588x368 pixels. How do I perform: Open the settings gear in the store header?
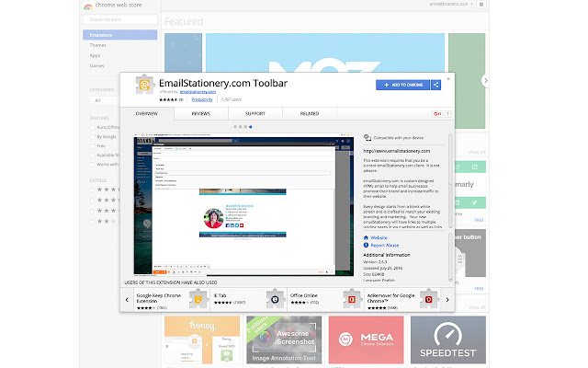[x=481, y=5]
